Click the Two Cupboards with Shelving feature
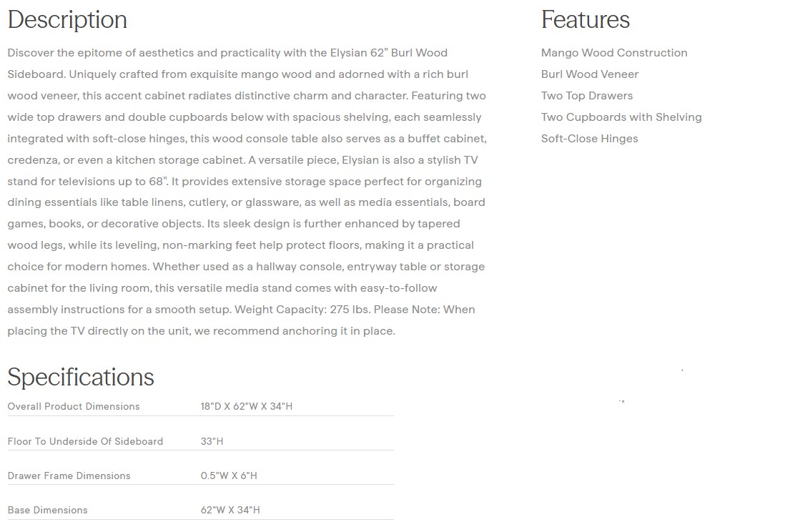The height and width of the screenshot is (532, 790). tap(621, 117)
